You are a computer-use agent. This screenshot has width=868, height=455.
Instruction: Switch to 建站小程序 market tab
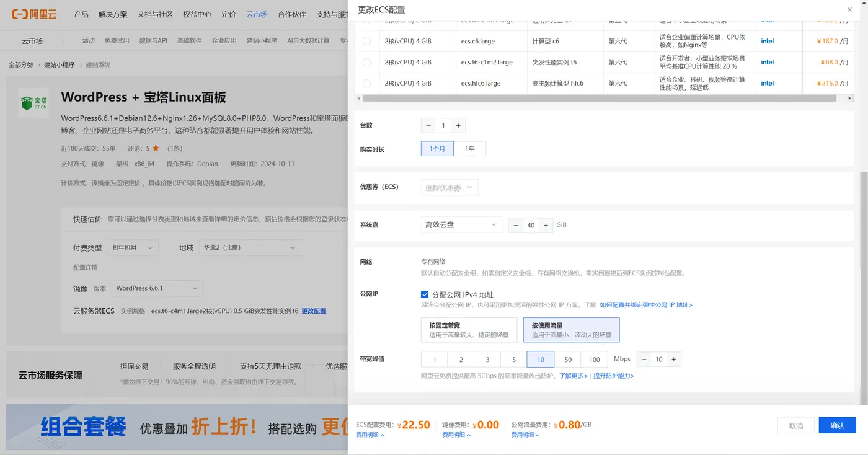click(262, 41)
